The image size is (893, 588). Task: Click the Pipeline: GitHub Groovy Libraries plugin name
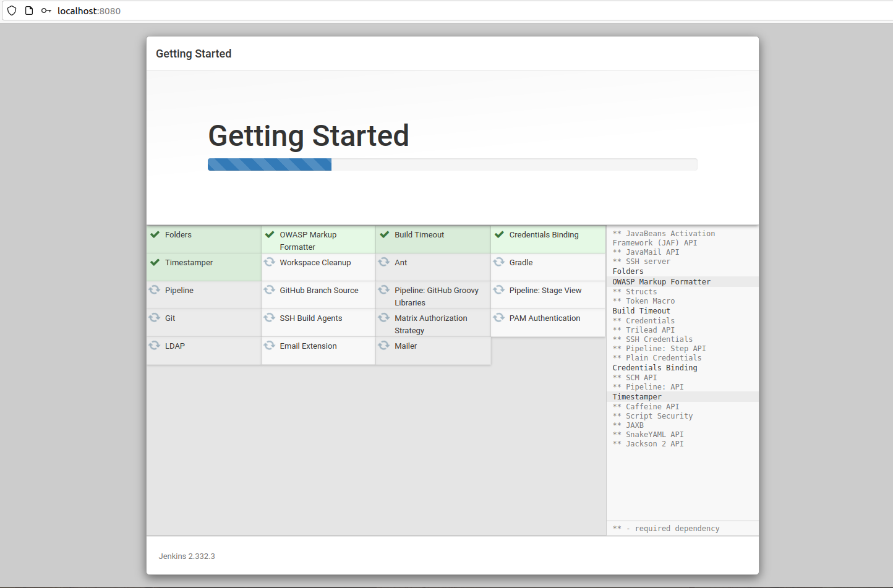pos(437,297)
